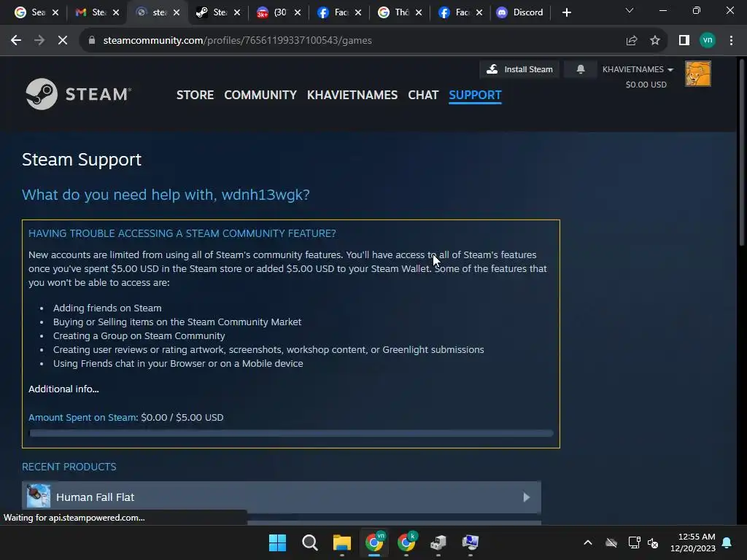Click the taskbar clock and date

[x=693, y=542]
